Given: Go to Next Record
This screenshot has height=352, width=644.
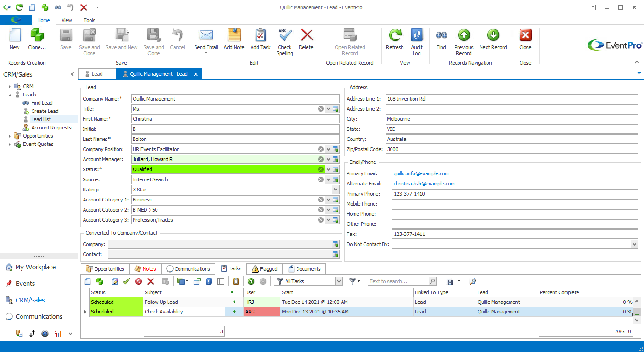Looking at the screenshot, I should [x=493, y=39].
